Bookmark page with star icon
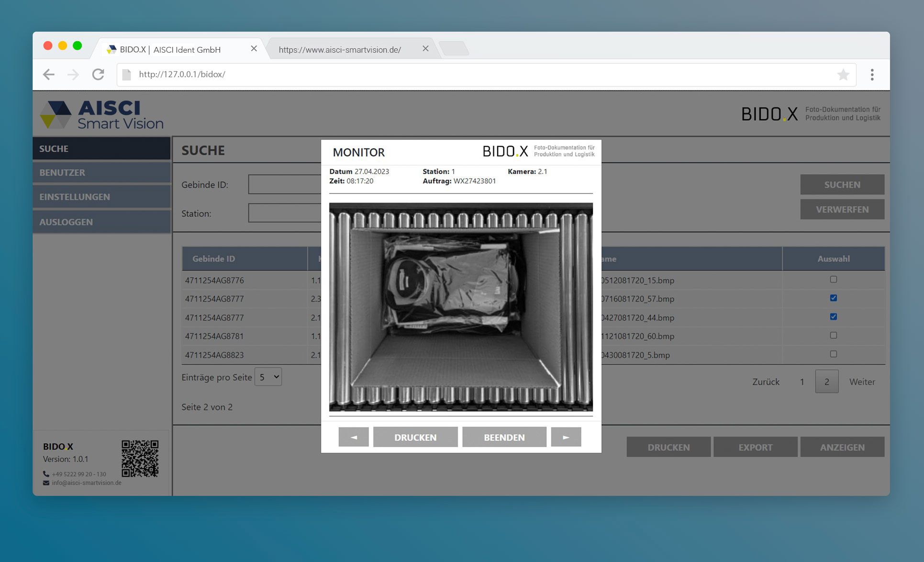 (843, 74)
